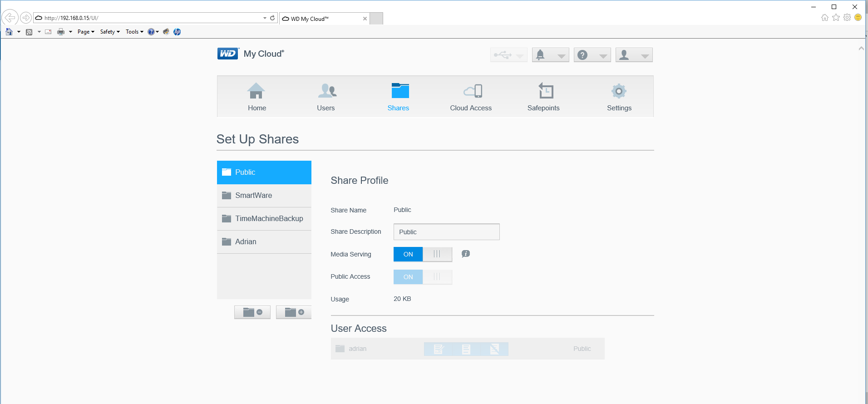Expand the feeds dropdown arrow
Screen dimensions: 868x404
39,32
